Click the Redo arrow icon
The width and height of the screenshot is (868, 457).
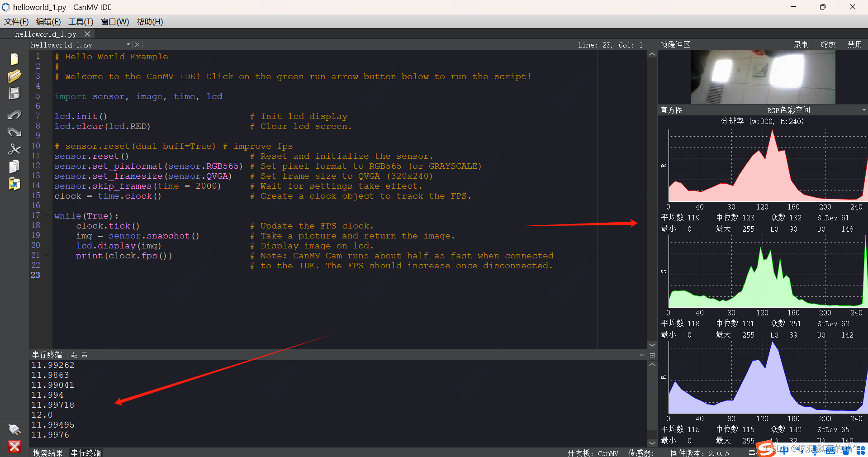tap(14, 132)
